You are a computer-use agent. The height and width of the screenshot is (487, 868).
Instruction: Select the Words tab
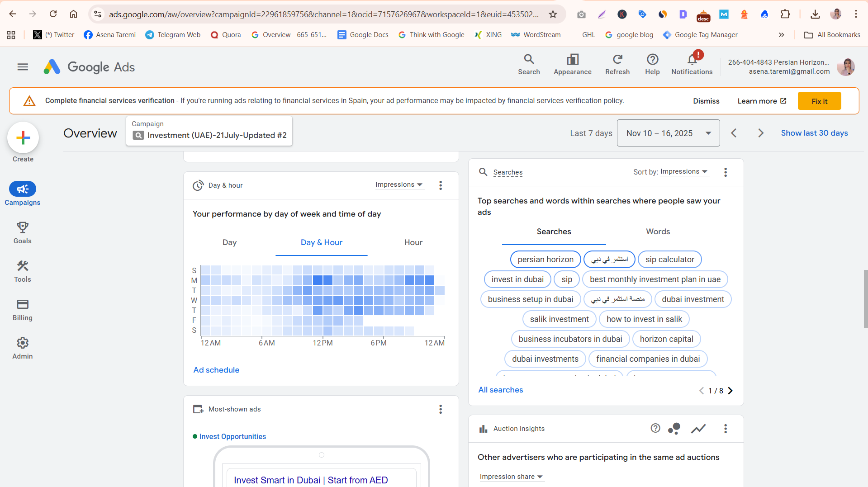click(x=658, y=232)
